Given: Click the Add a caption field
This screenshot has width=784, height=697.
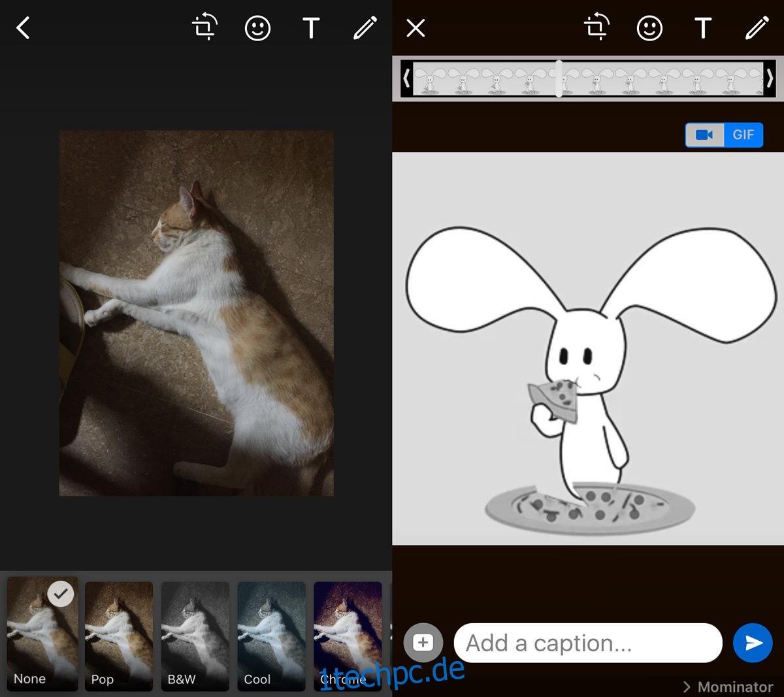Looking at the screenshot, I should point(588,643).
